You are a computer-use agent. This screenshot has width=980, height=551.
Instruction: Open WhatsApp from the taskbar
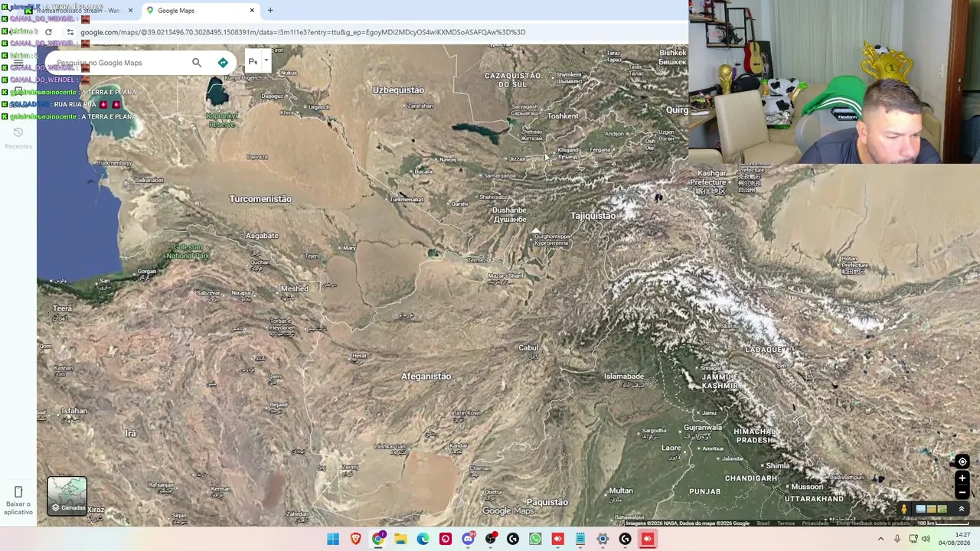tap(535, 539)
